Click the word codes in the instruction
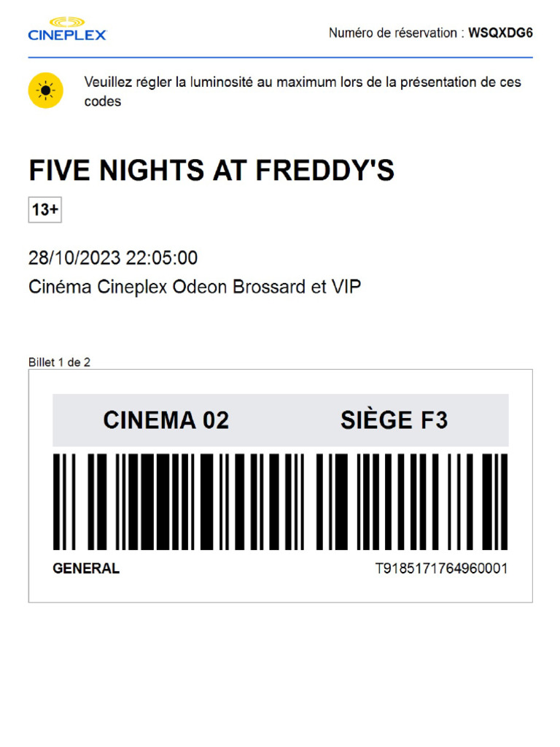 [x=102, y=101]
